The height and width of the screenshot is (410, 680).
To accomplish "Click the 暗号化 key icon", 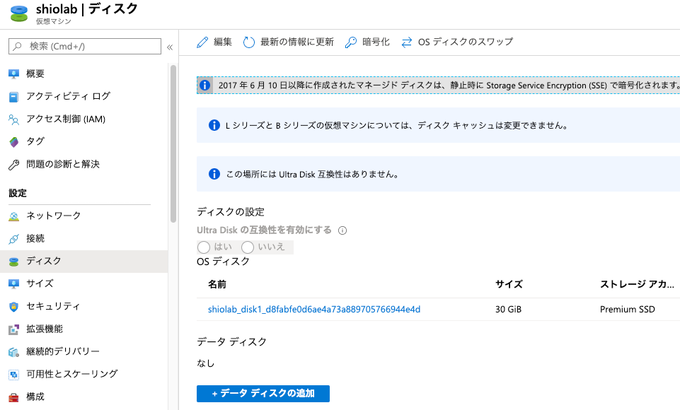I will pyautogui.click(x=350, y=42).
